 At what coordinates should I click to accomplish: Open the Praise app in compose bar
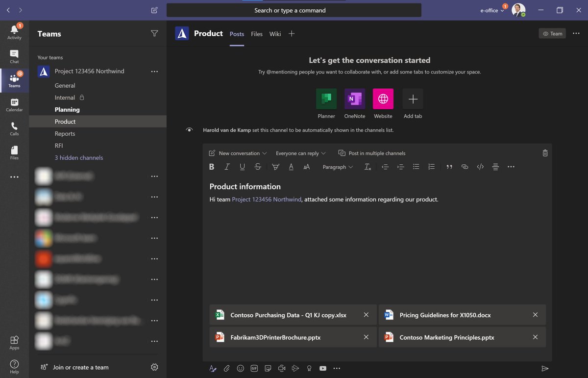click(x=309, y=368)
